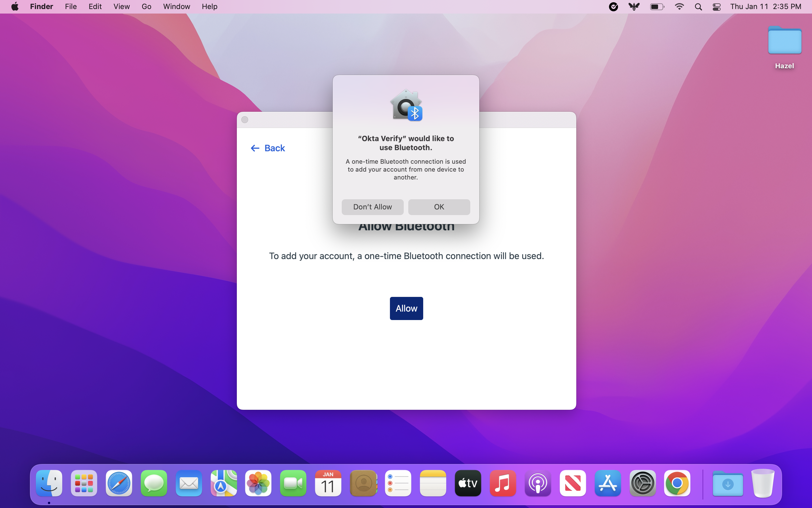Click the blue Allow button

[406, 308]
